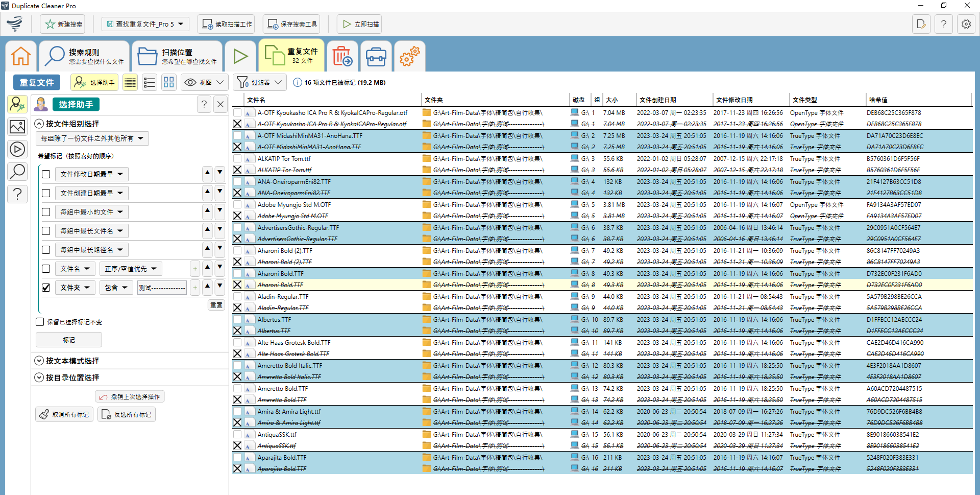Open the 视图 eye dropdown

tap(204, 82)
